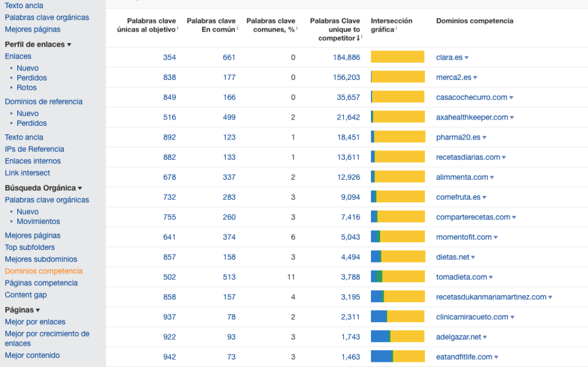Open dropdown arrow next to merca2.es
Image resolution: width=588 pixels, height=367 pixels.
point(475,78)
